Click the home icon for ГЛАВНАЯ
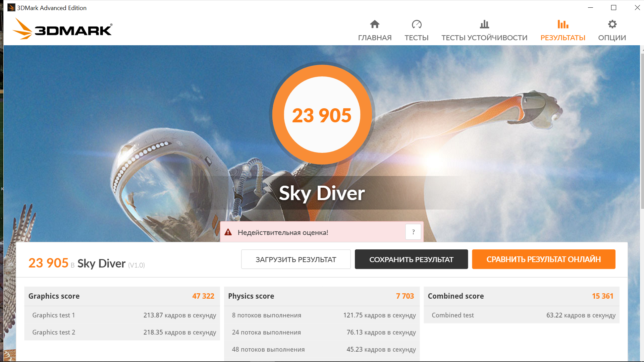This screenshot has width=644, height=362. (x=375, y=24)
